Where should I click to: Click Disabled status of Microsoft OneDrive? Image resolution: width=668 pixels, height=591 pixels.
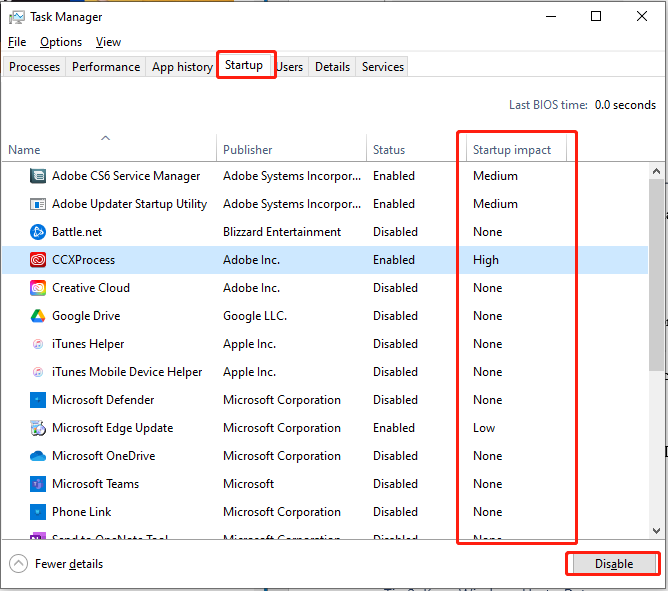tap(395, 456)
